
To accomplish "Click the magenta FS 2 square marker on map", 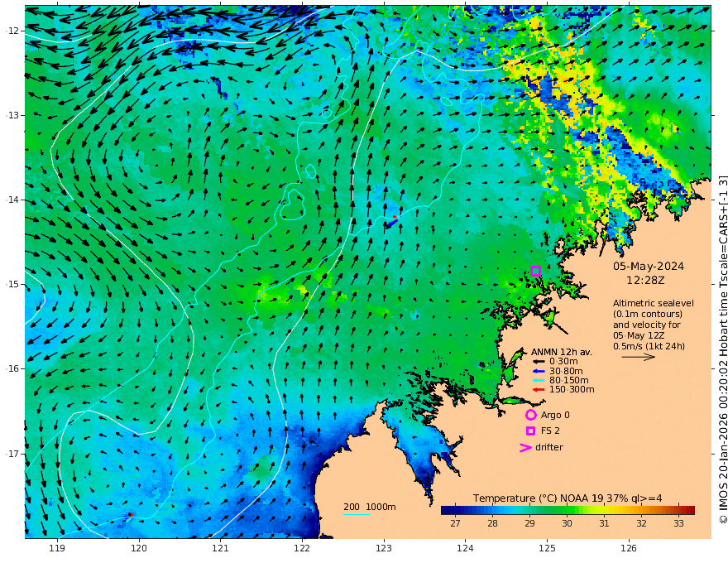I will pyautogui.click(x=535, y=271).
